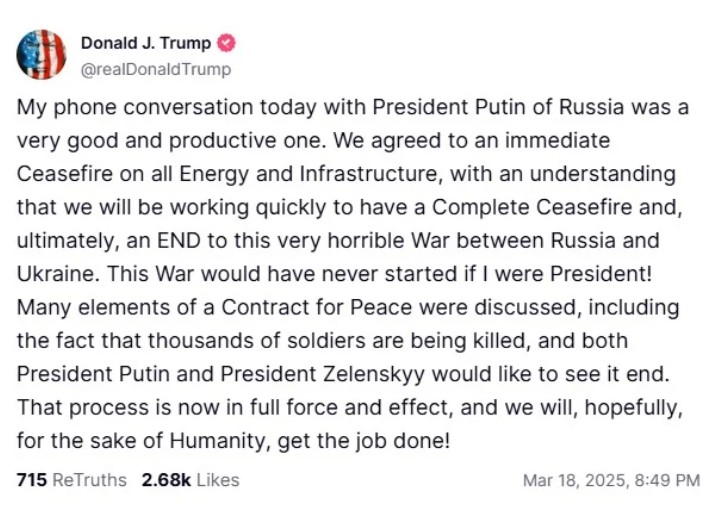Click the 8:49 PM time stamp
Viewport: 725px width, 530px height.
667,481
